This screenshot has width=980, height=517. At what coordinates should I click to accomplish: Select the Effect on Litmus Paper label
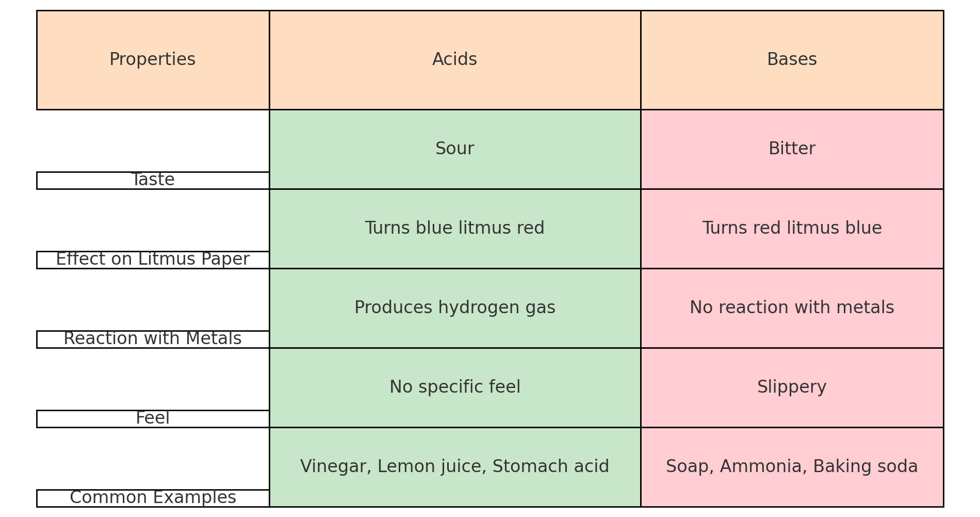pos(153,260)
